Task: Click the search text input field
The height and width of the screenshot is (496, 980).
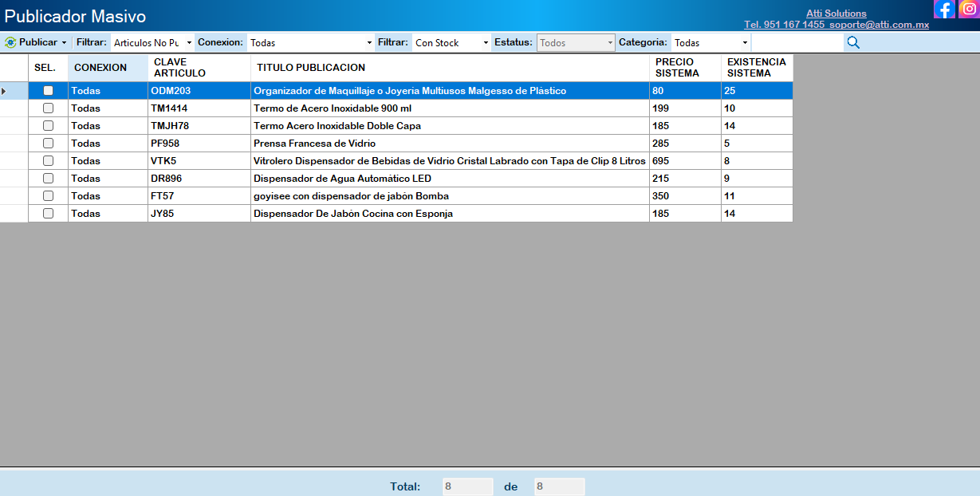Action: pyautogui.click(x=797, y=42)
